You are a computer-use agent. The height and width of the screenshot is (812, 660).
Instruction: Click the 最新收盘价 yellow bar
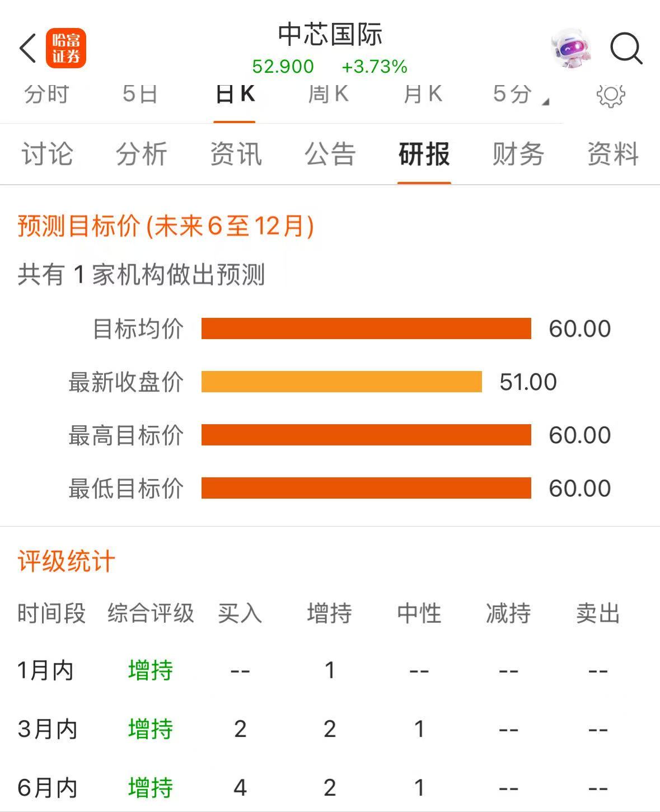[x=341, y=382]
